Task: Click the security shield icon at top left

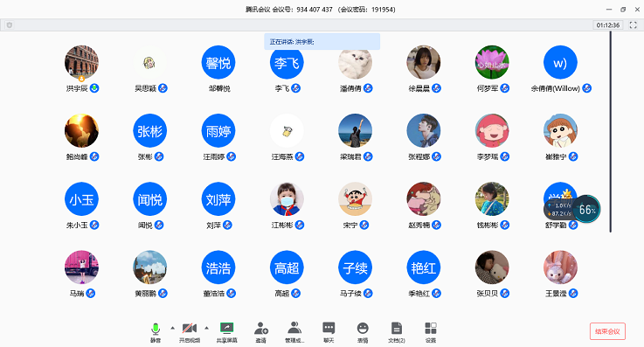Action: [x=10, y=25]
